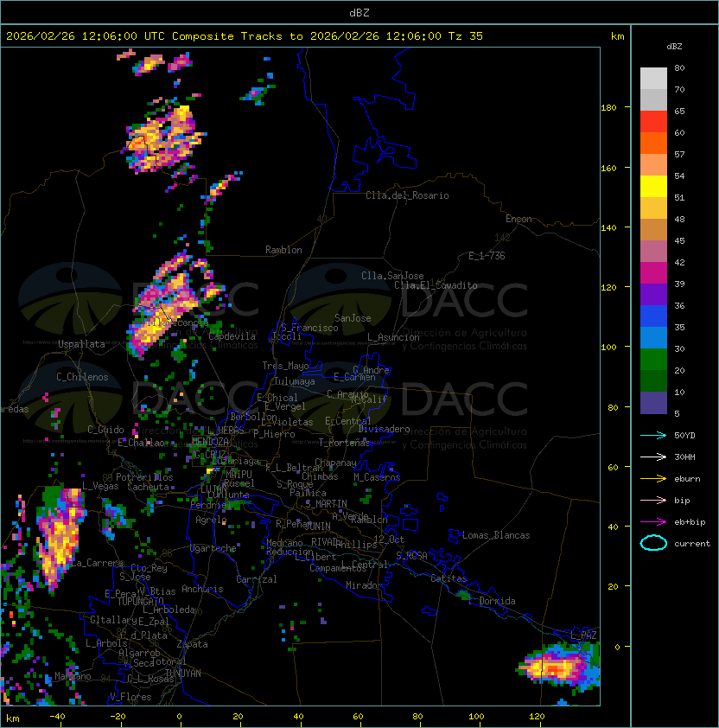719x728 pixels.
Task: Click the 'S_MARTIN' map label
Action: [327, 504]
